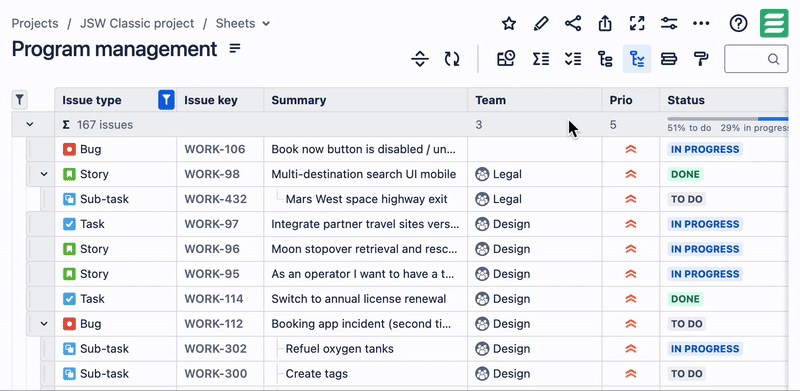Open the more options ellipsis menu

click(x=701, y=23)
